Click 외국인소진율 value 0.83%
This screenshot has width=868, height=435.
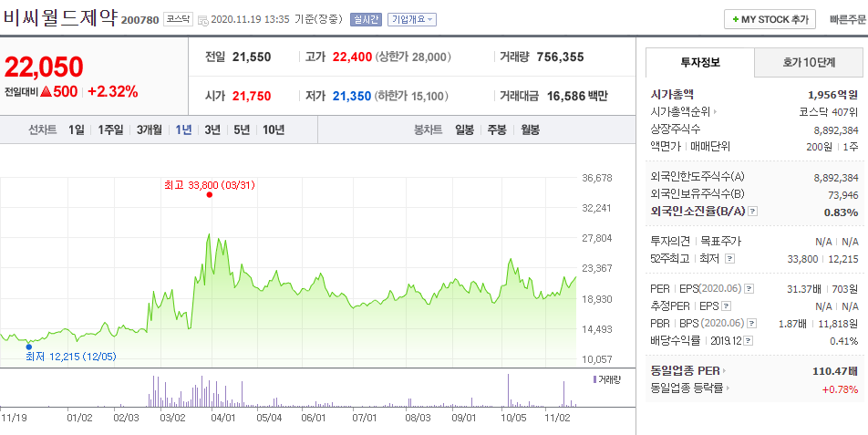[842, 212]
